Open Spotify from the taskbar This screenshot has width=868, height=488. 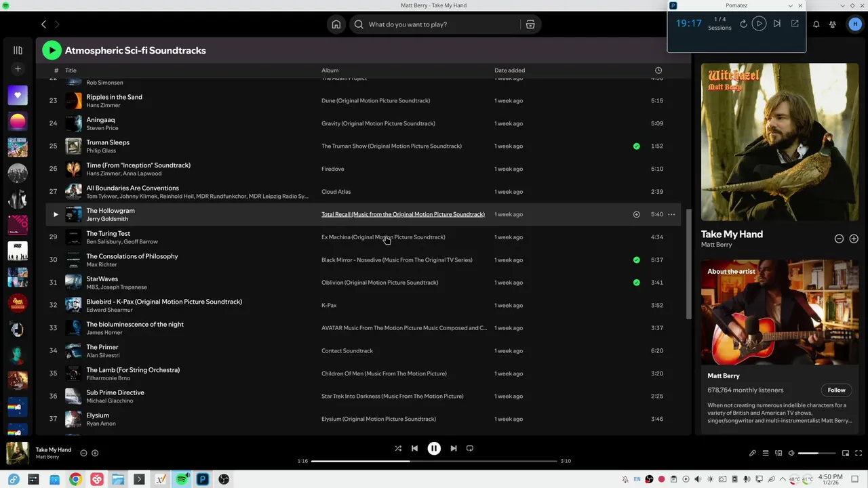[x=182, y=479]
